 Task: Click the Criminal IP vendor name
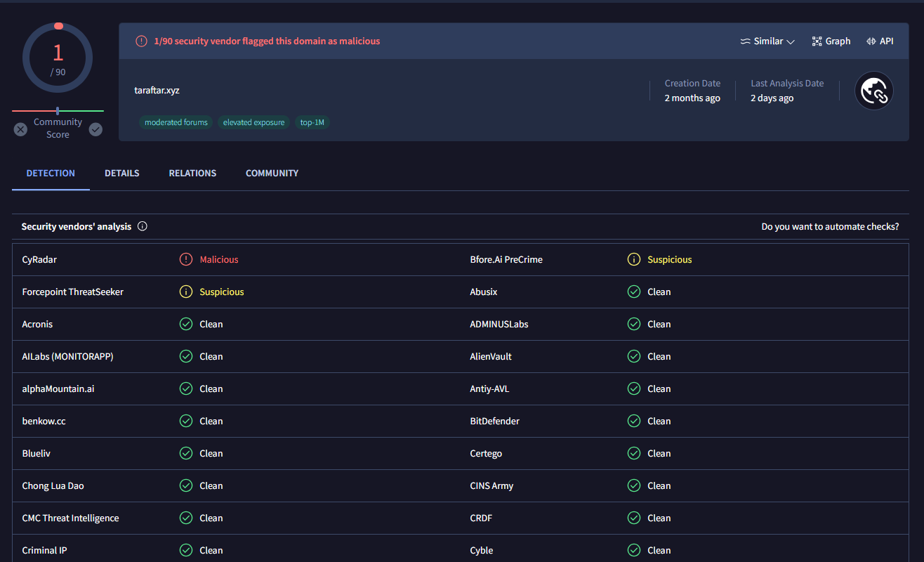(45, 550)
